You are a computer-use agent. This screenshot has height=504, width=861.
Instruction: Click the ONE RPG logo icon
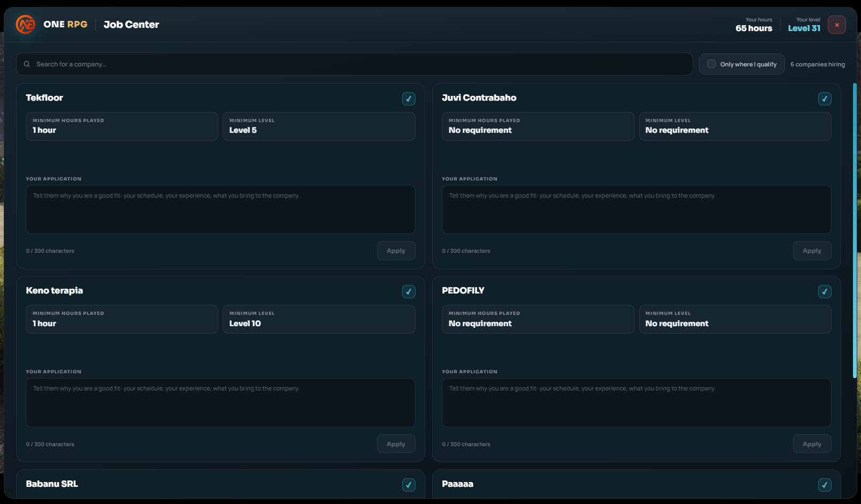pyautogui.click(x=25, y=24)
